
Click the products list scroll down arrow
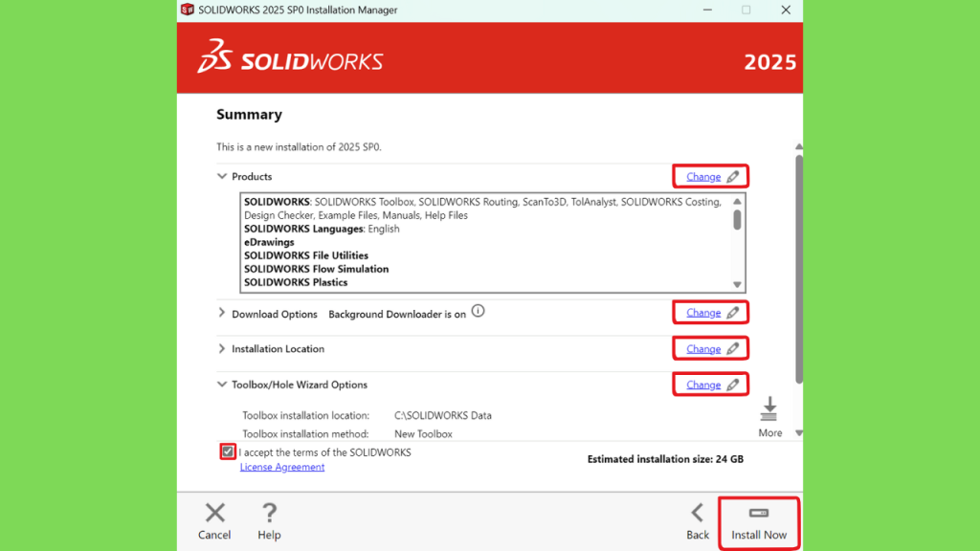coord(738,285)
